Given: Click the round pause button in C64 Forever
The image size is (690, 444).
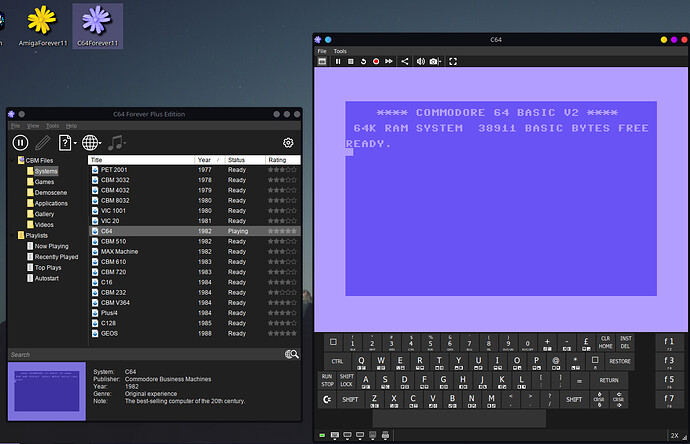Looking at the screenshot, I should tap(20, 143).
